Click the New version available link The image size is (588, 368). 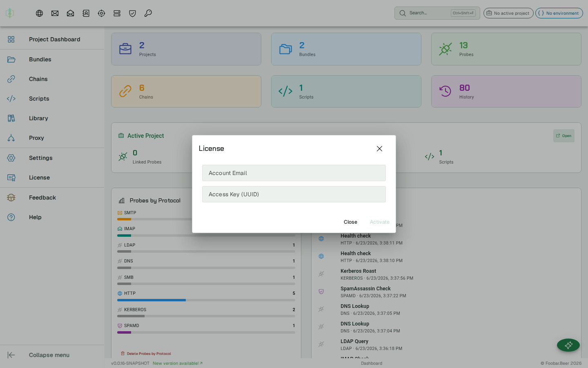[178, 363]
